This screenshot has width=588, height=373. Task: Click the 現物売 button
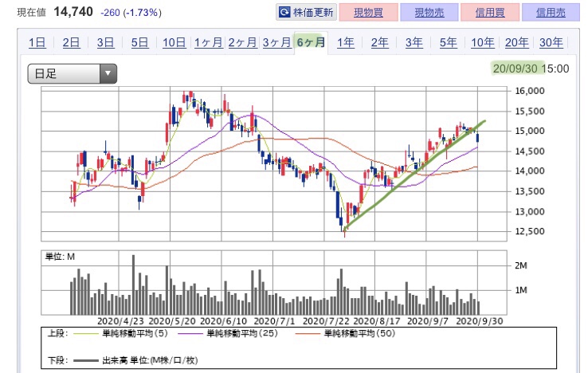[429, 13]
